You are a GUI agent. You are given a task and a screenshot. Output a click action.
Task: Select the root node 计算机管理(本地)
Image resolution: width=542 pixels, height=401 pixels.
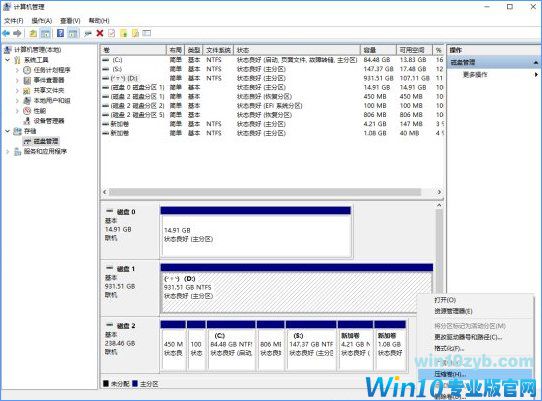point(37,50)
